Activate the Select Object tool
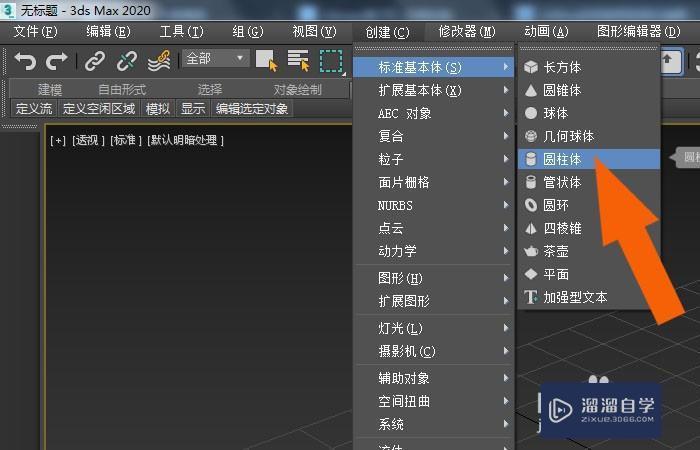 coord(267,60)
